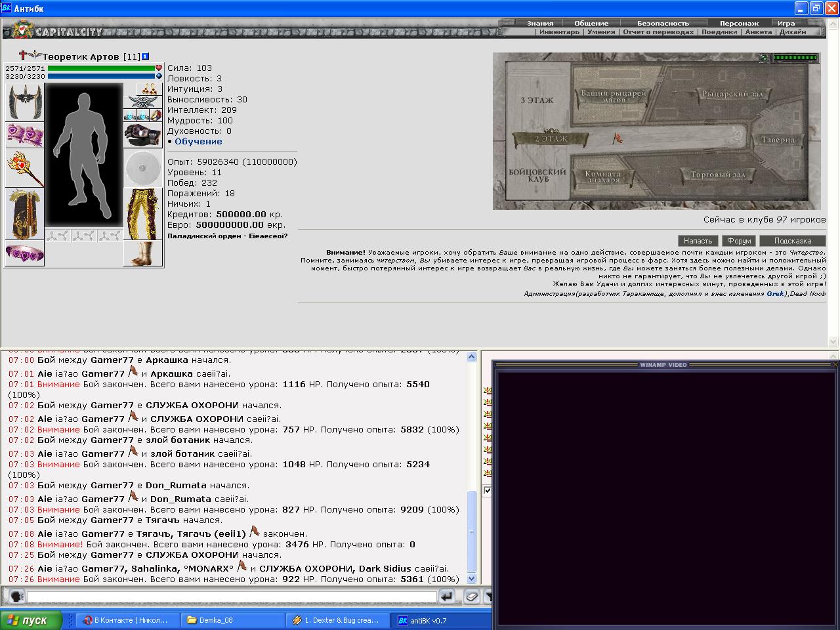Open the Поединки submenu item
The width and height of the screenshot is (840, 630).
coord(719,31)
